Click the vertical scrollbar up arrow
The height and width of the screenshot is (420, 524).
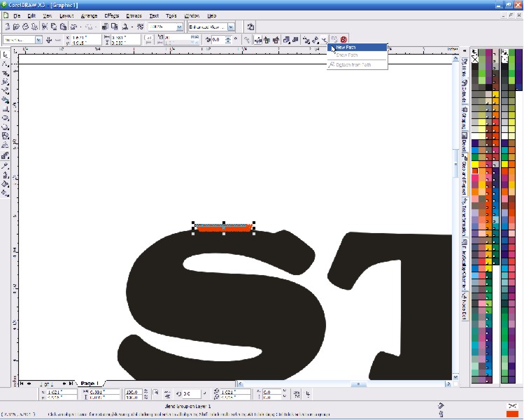pyautogui.click(x=455, y=59)
